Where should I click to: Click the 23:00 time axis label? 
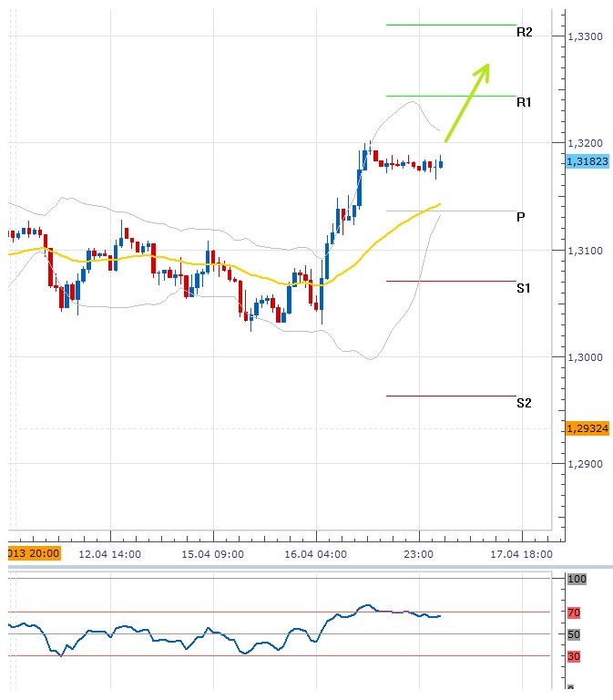[x=418, y=554]
